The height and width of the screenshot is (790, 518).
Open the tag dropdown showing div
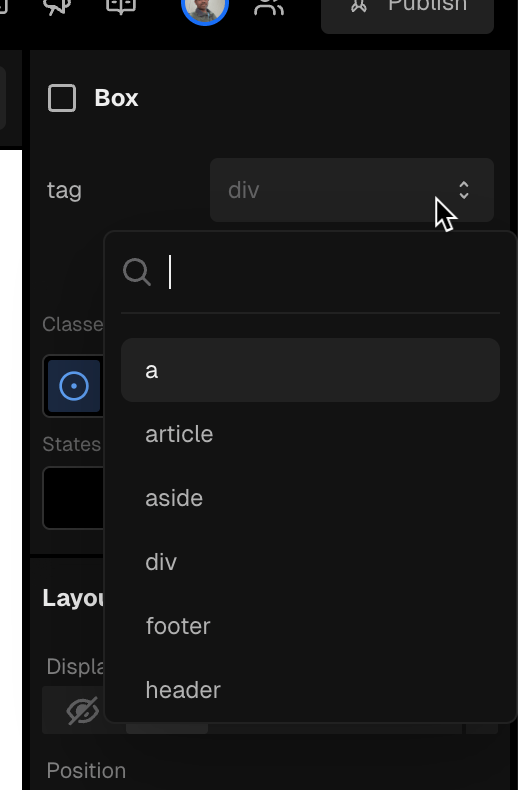[x=352, y=190]
